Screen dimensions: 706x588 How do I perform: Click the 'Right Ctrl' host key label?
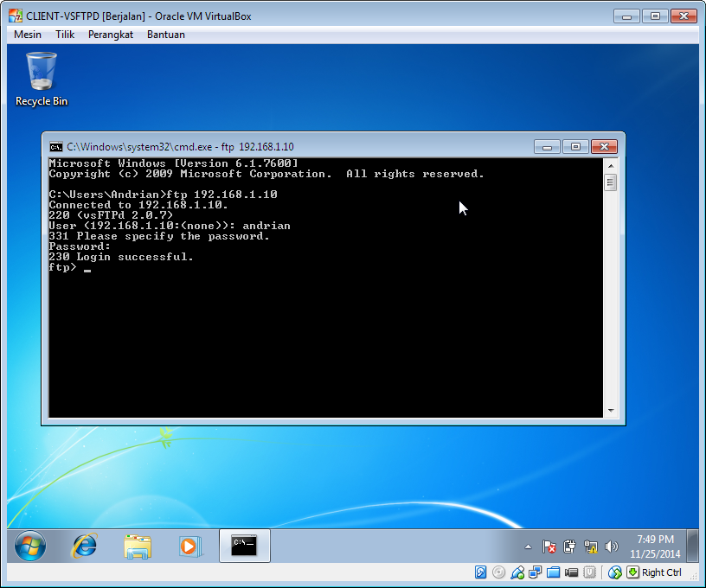[x=661, y=572]
